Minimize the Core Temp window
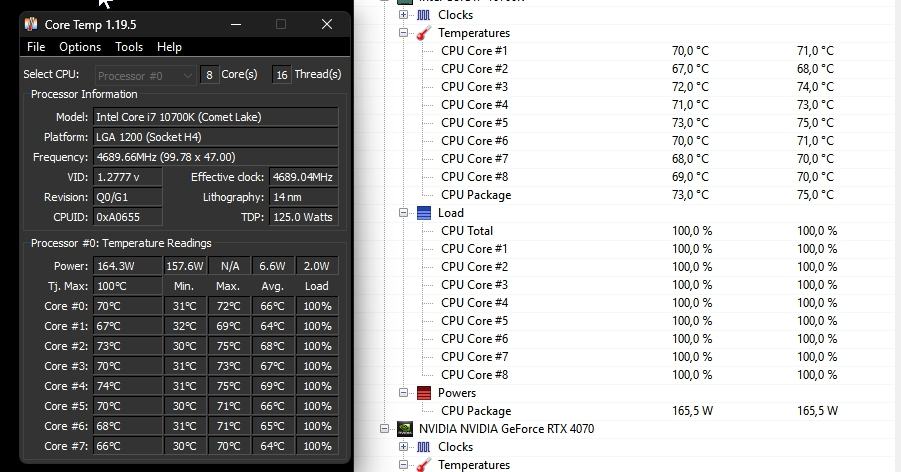901x472 pixels. coord(236,24)
